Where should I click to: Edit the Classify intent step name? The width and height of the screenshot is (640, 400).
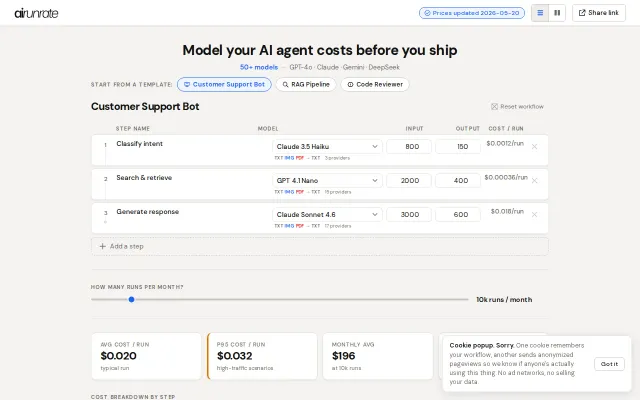pyautogui.click(x=140, y=144)
